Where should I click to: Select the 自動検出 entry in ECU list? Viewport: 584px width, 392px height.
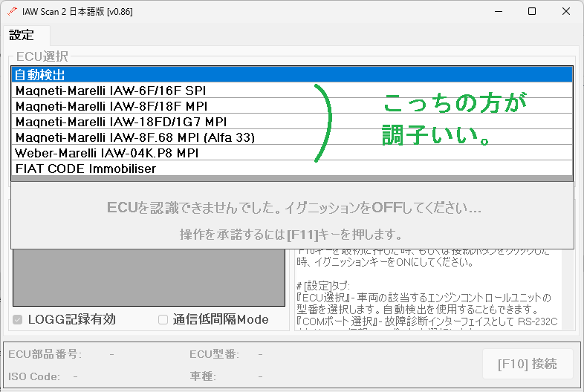pyautogui.click(x=291, y=74)
